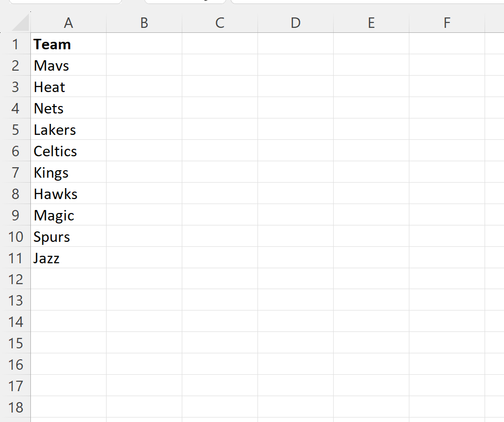
Task: Select column header A
Action: pyautogui.click(x=68, y=22)
